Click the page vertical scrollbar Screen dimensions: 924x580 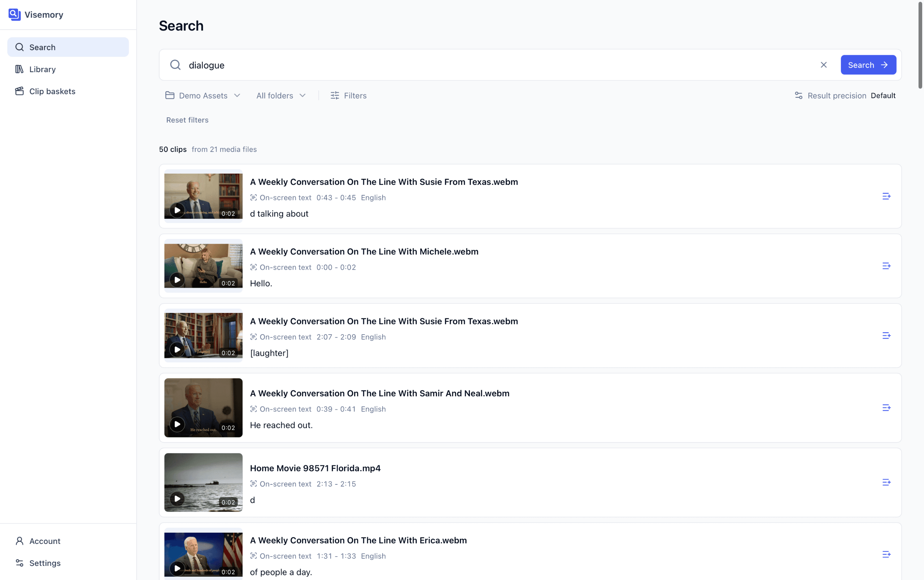coord(920,45)
